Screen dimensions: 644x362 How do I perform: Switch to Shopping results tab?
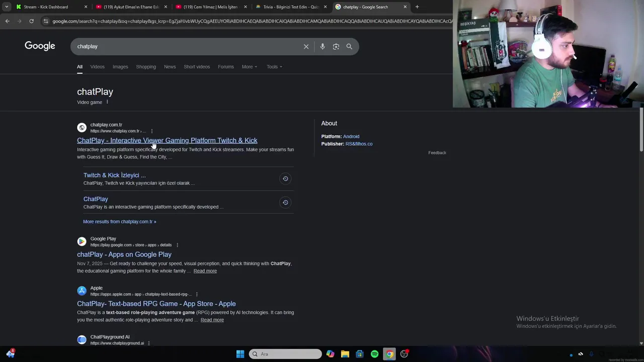(146, 67)
